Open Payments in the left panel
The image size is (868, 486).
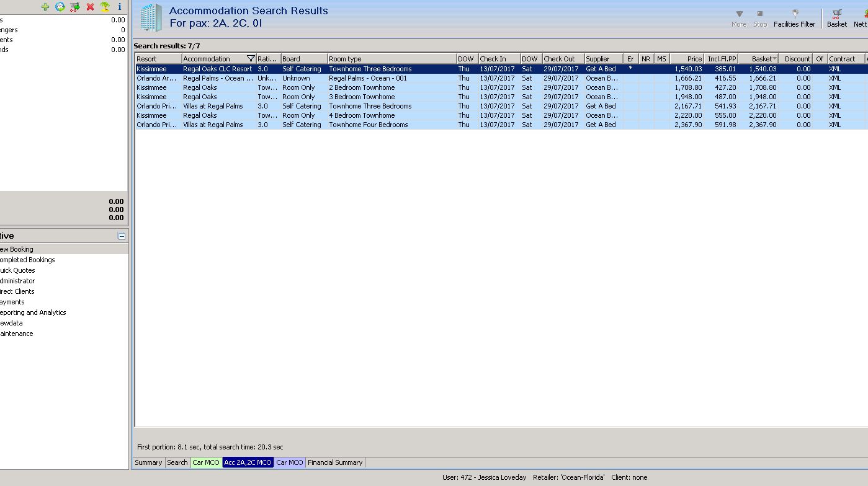[x=12, y=302]
